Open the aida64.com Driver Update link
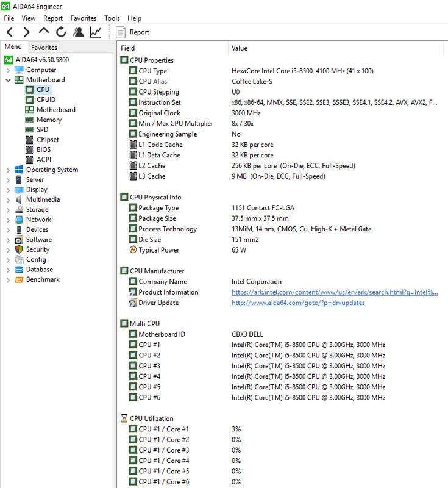Viewport: 448px width, 488px height. pos(298,303)
